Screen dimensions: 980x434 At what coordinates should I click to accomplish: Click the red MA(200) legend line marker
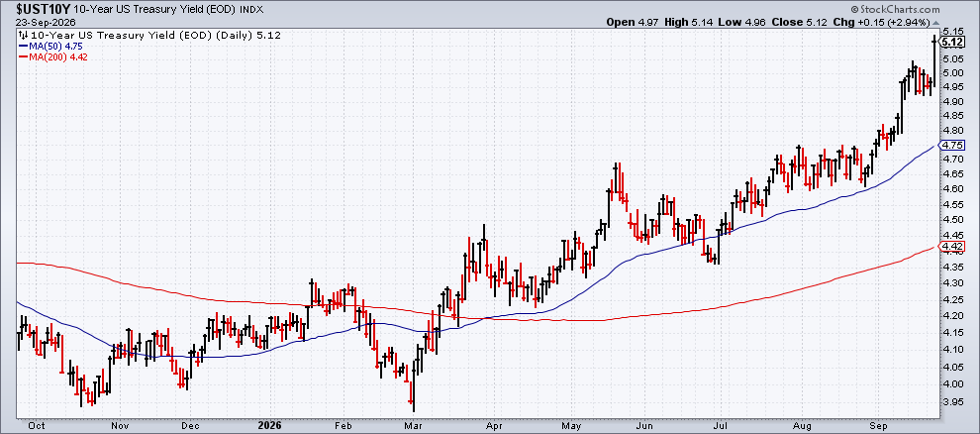point(23,56)
